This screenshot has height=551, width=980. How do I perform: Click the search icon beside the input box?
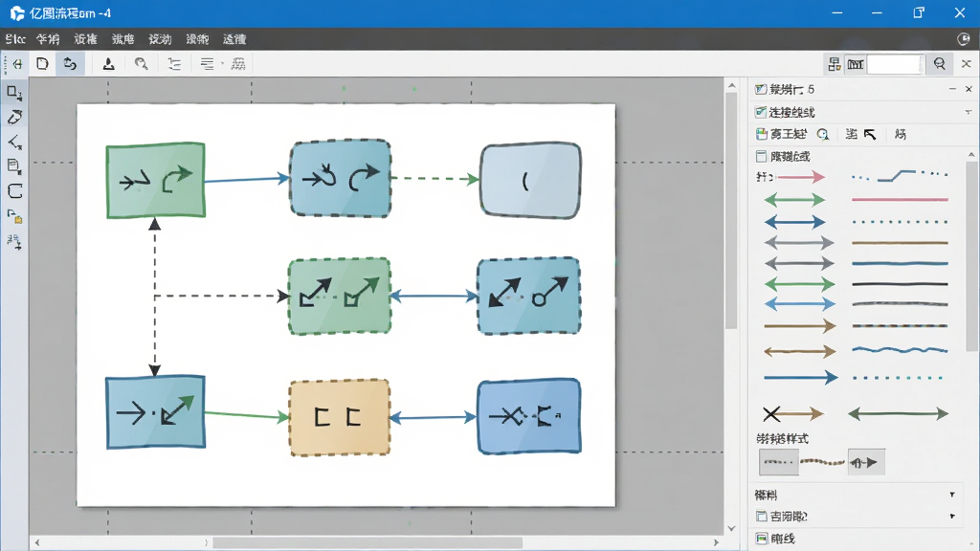point(940,64)
